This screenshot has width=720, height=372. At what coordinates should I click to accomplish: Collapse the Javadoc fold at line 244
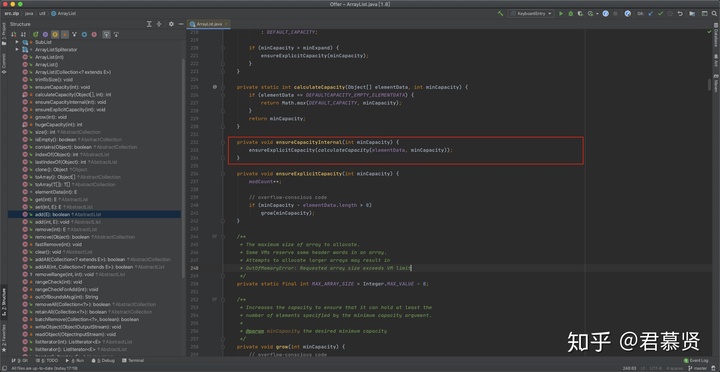[223, 237]
